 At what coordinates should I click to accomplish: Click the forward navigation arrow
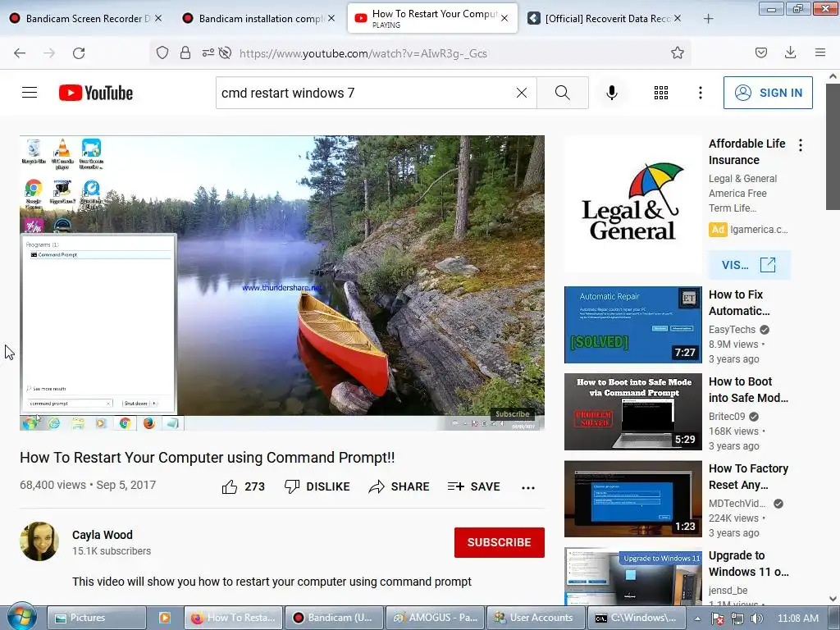click(x=49, y=53)
